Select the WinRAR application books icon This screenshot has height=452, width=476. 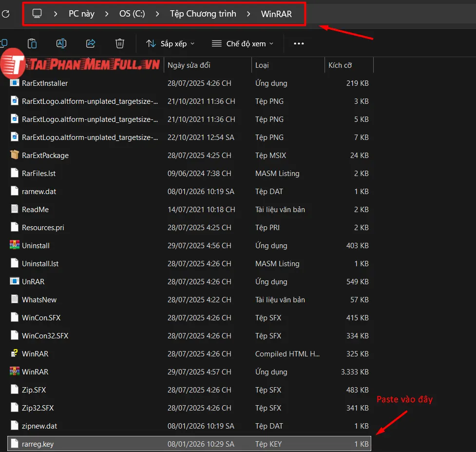[15, 372]
